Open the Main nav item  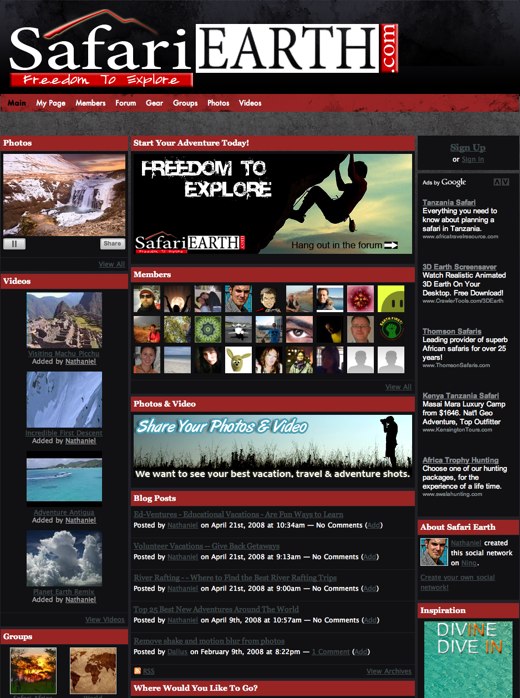point(16,103)
